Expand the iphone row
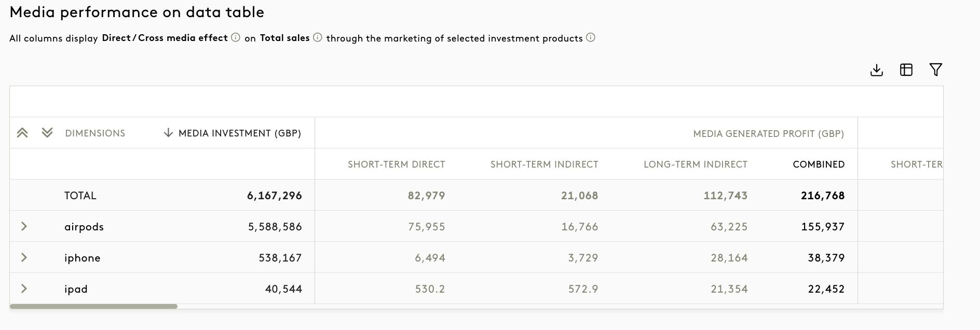This screenshot has height=330, width=980. [24, 257]
